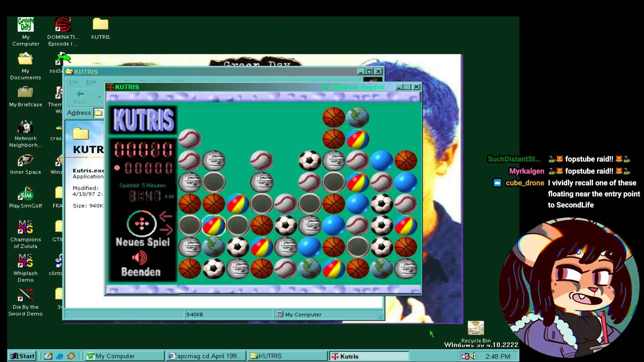Viewport: 644px width, 362px height.
Task: Click the highlighted beach ball in the grid
Action: click(x=214, y=225)
